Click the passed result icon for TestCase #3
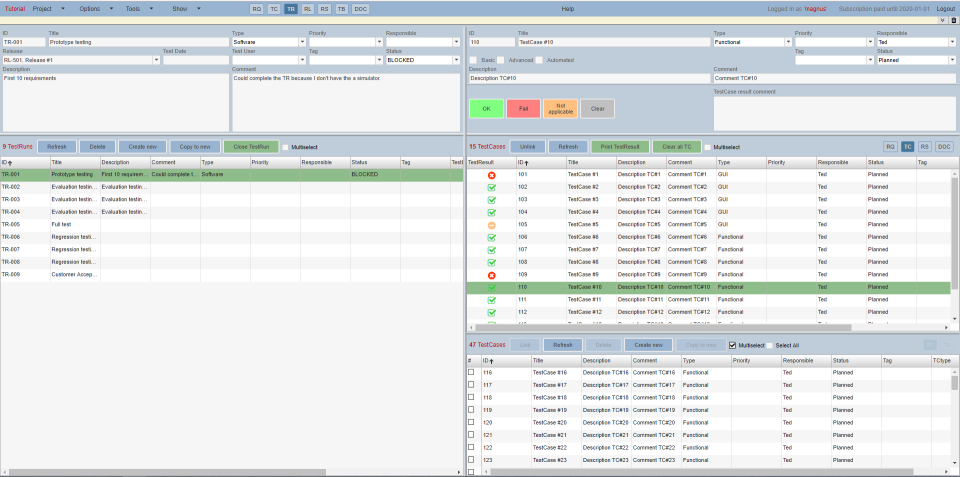960x477 pixels. pyautogui.click(x=491, y=200)
